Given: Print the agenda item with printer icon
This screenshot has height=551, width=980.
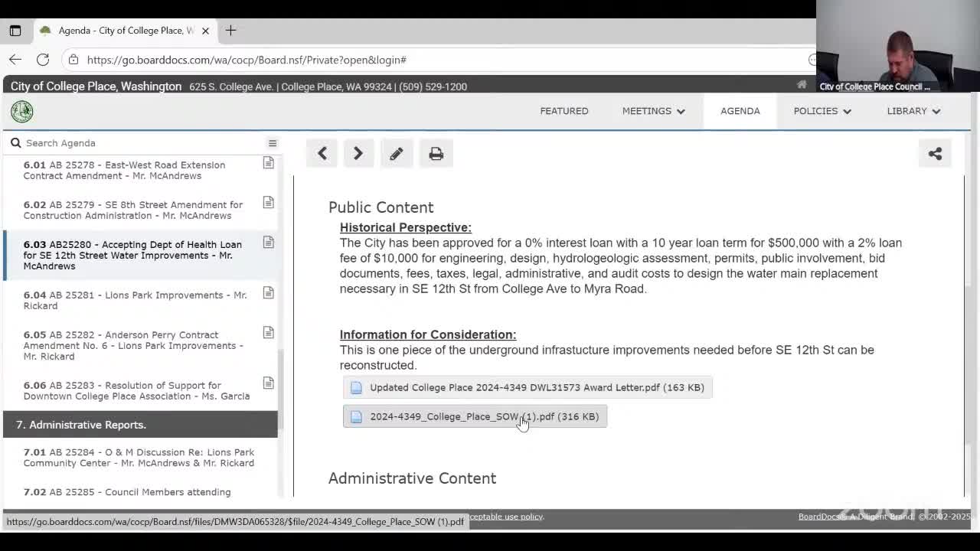Looking at the screenshot, I should (436, 154).
